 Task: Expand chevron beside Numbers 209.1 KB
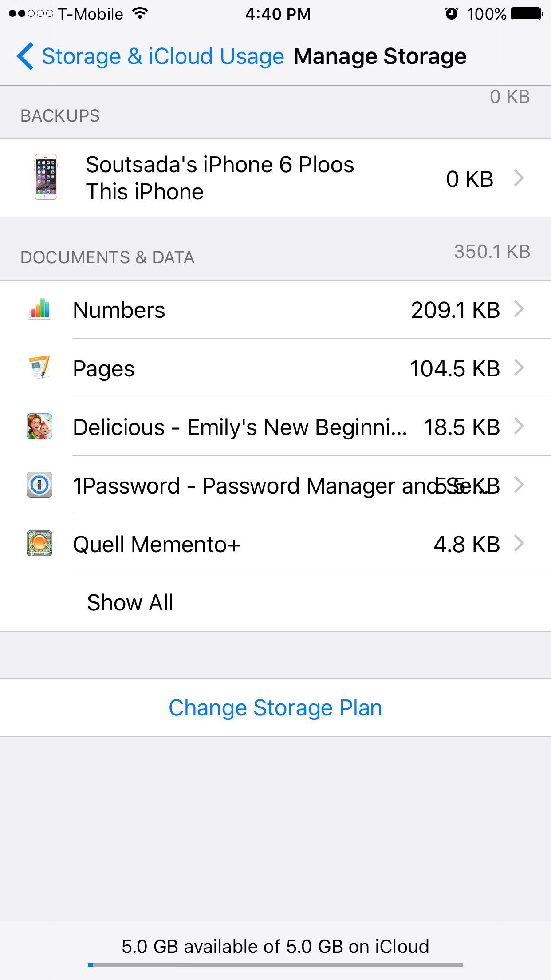519,309
